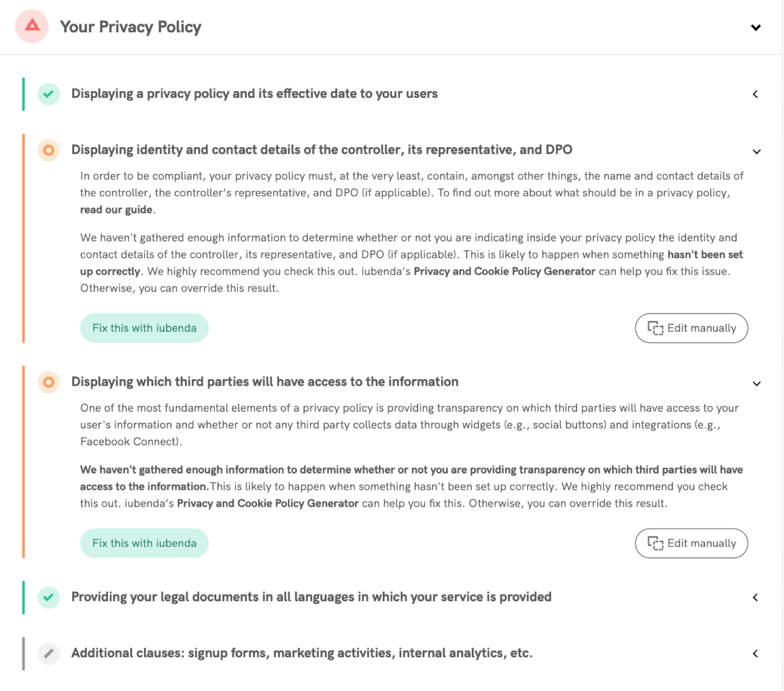Viewport: 784px width, 691px height.
Task: Click 'Fix this with iubenda' under controller details
Action: click(x=144, y=328)
